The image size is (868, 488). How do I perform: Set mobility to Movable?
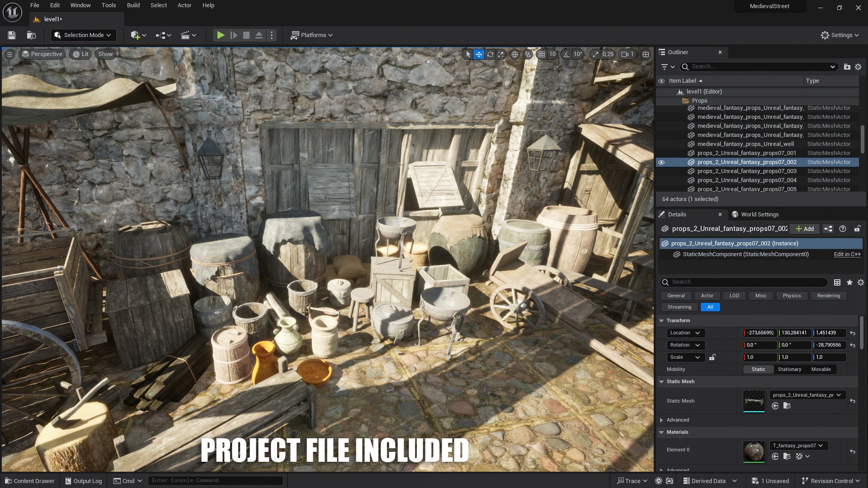point(821,370)
